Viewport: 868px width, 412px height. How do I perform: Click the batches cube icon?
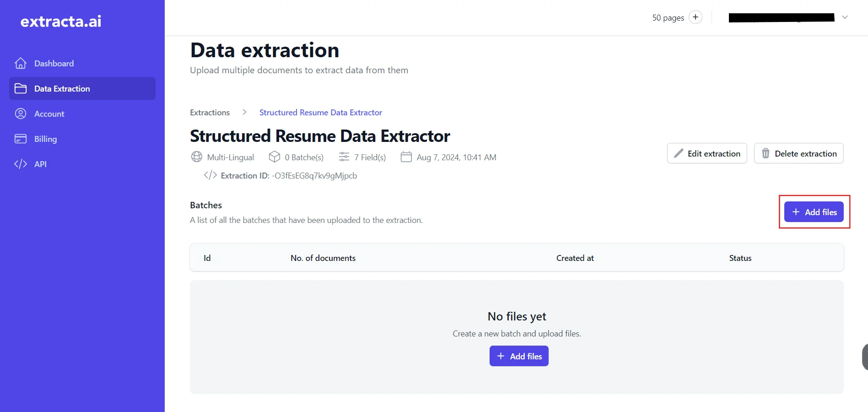[275, 157]
